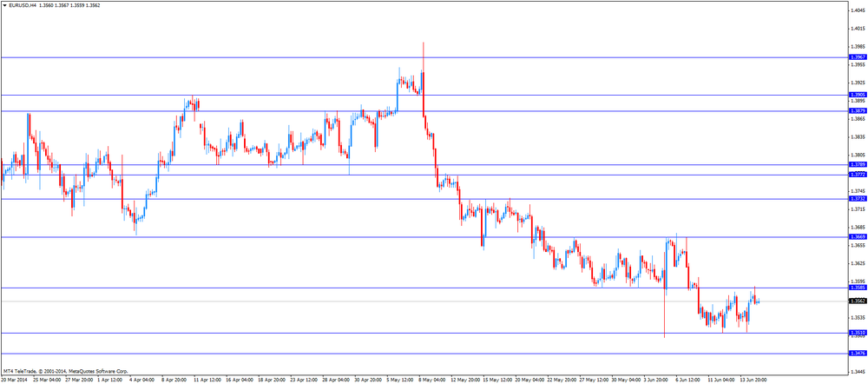The height and width of the screenshot is (384, 868).
Task: Click the 1.3925 price scale value
Action: pos(858,83)
